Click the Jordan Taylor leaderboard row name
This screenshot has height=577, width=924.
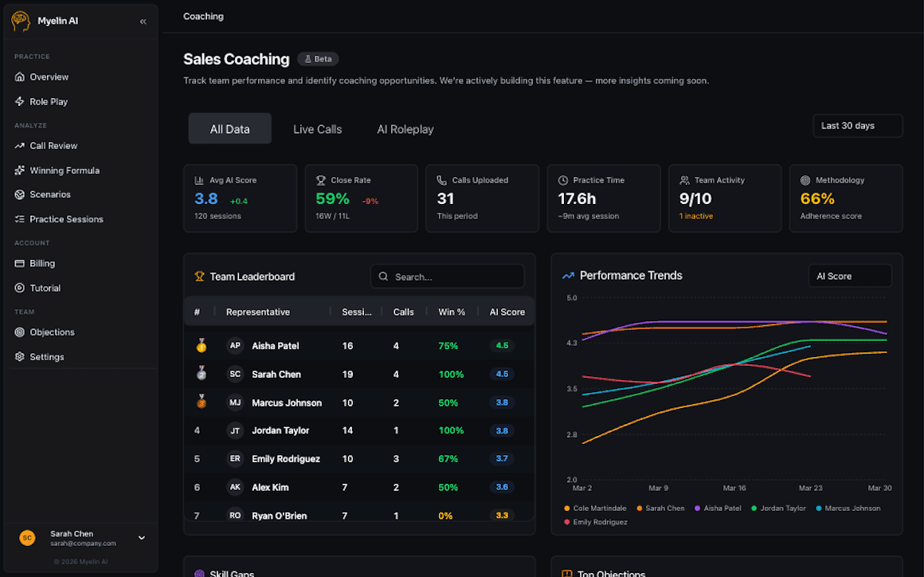(x=280, y=430)
